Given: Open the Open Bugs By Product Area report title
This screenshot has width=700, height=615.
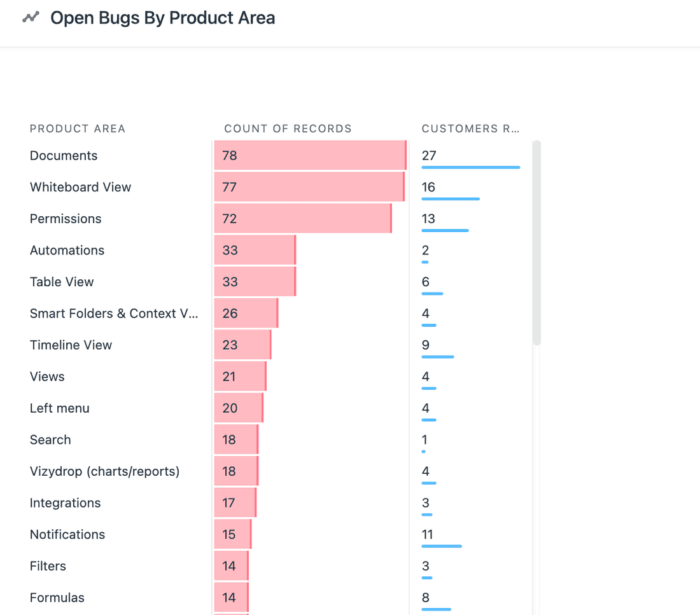Looking at the screenshot, I should click(x=162, y=18).
